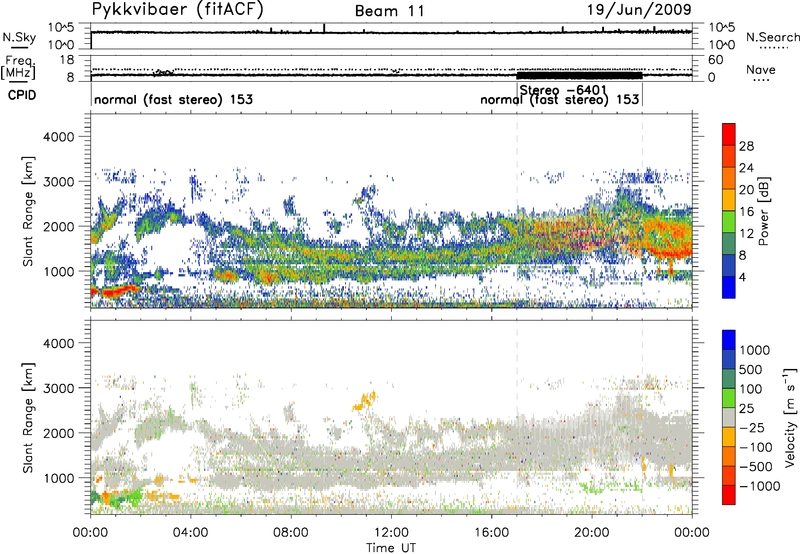Click the -1000 velocity scale value
800x554 pixels.
759,486
